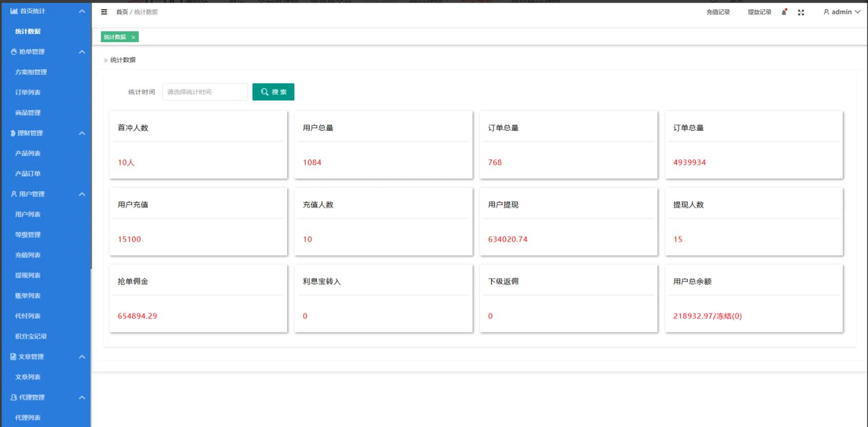
Task: Close the 统计数据 tab with its X
Action: [133, 37]
